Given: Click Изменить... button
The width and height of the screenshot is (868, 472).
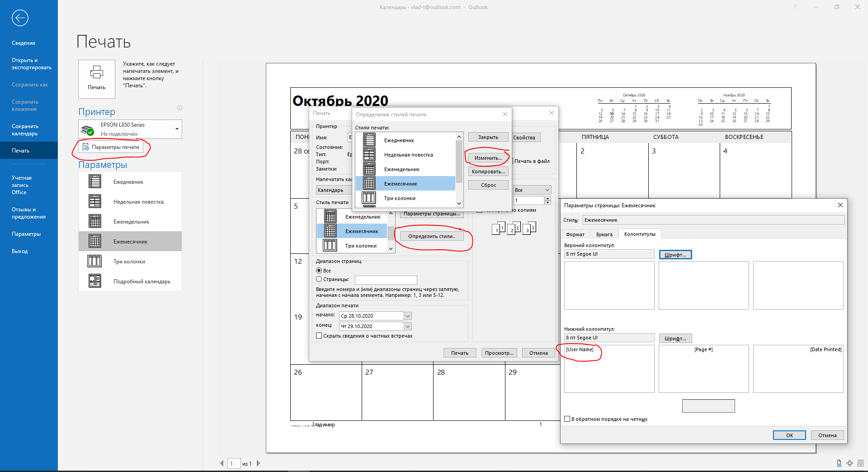Looking at the screenshot, I should point(488,158).
